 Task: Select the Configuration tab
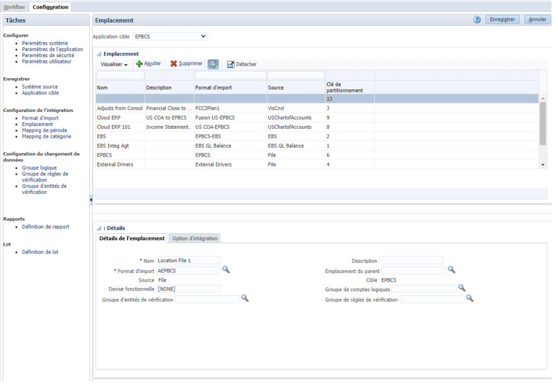50,7
